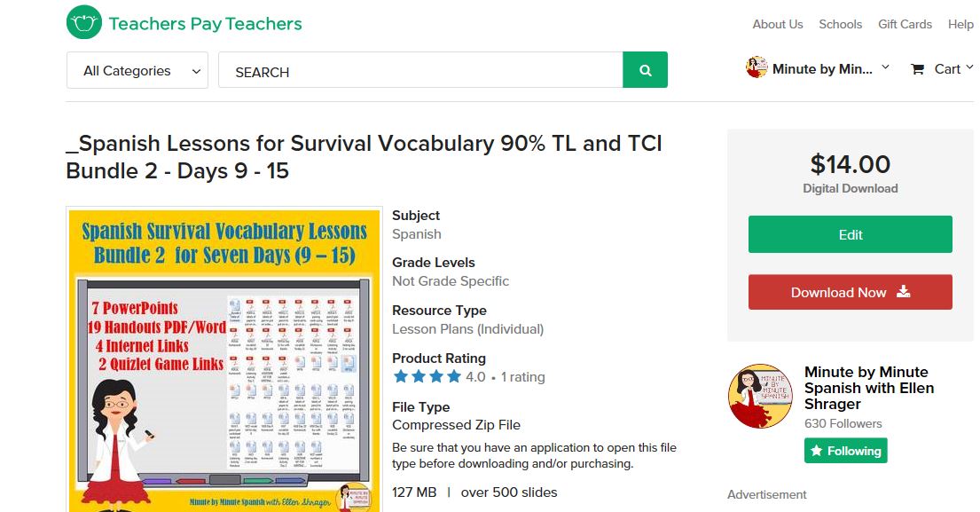
Task: Click the Teachers Pay Teachers logo icon
Action: pyautogui.click(x=84, y=22)
